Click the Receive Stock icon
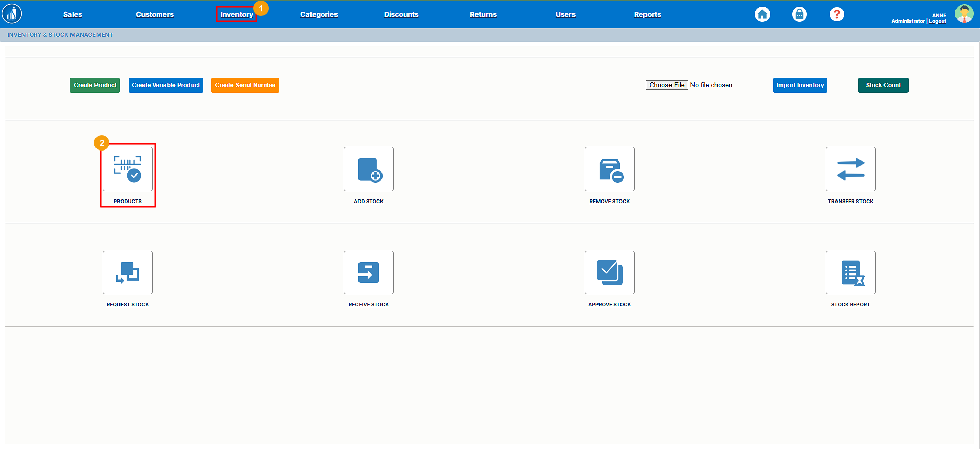 368,272
